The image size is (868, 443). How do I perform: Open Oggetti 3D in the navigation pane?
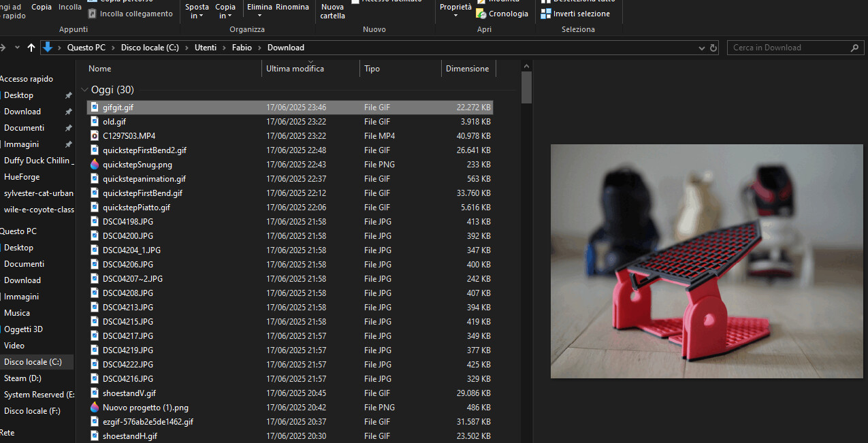pos(23,329)
